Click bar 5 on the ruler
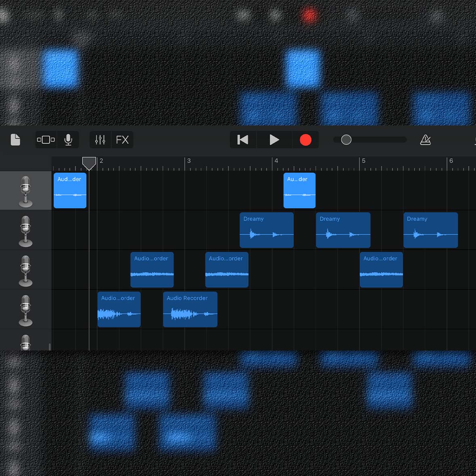 pos(364,161)
